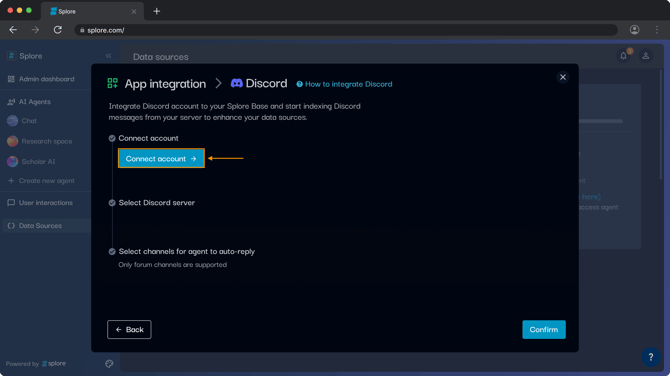Click the User interactions chat icon
The width and height of the screenshot is (670, 376).
(11, 203)
